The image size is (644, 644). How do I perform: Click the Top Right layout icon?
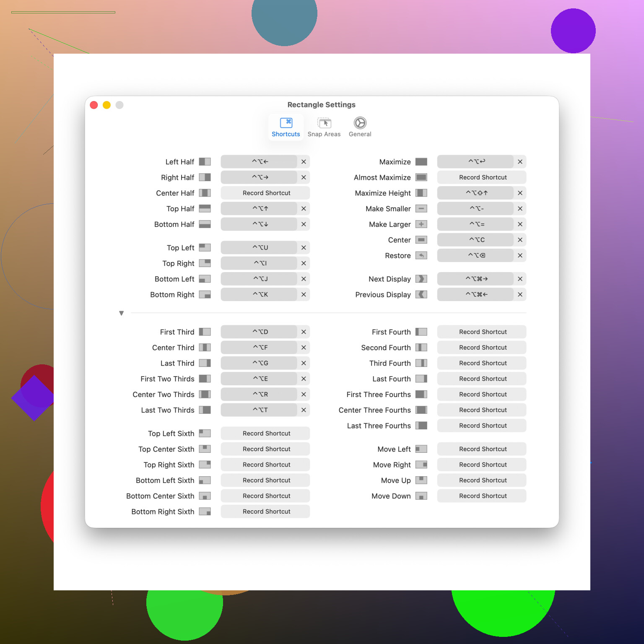tap(205, 263)
